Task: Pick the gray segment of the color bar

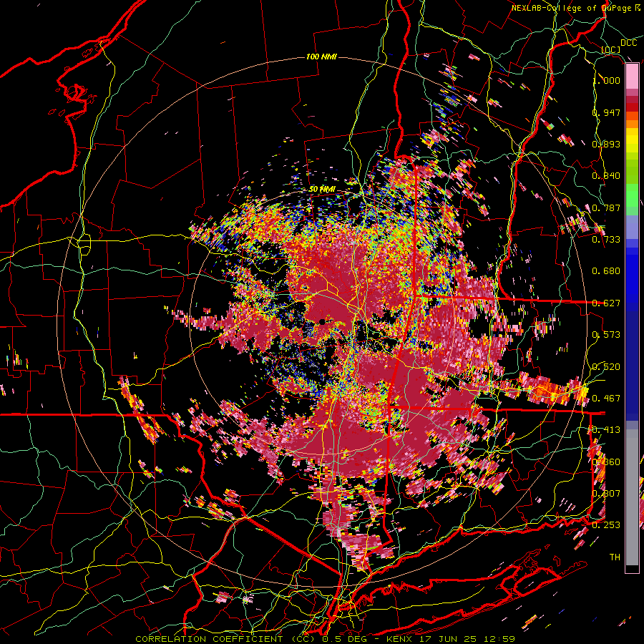Action: (632, 497)
